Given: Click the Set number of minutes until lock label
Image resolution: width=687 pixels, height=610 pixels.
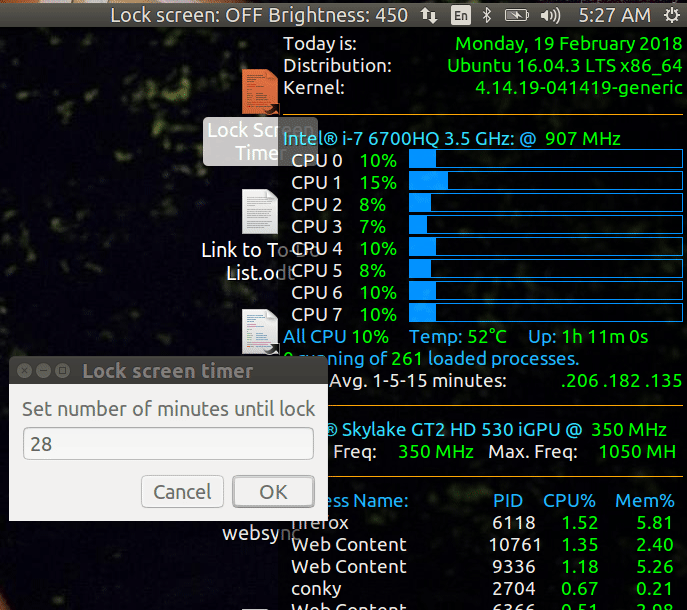Looking at the screenshot, I should 168,409.
